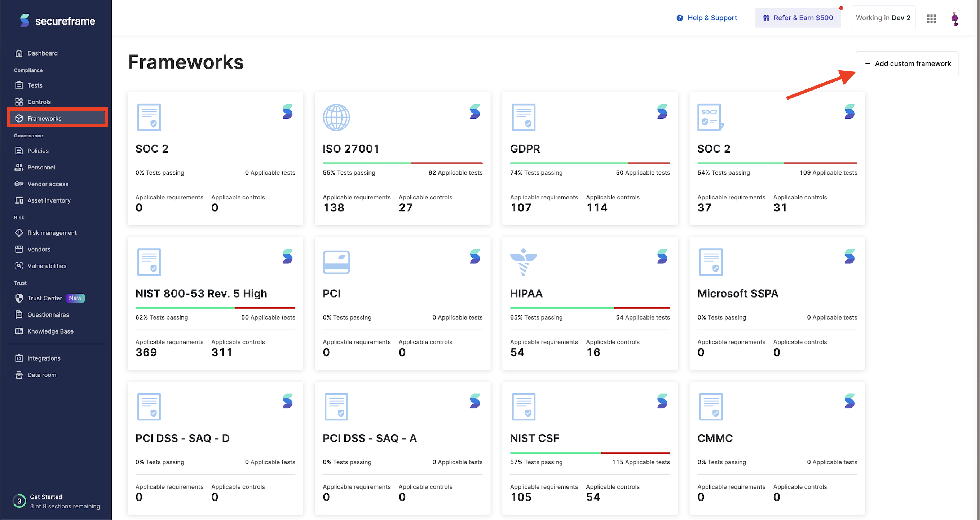This screenshot has width=980, height=520.
Task: Click the Personnel people icon
Action: click(19, 167)
